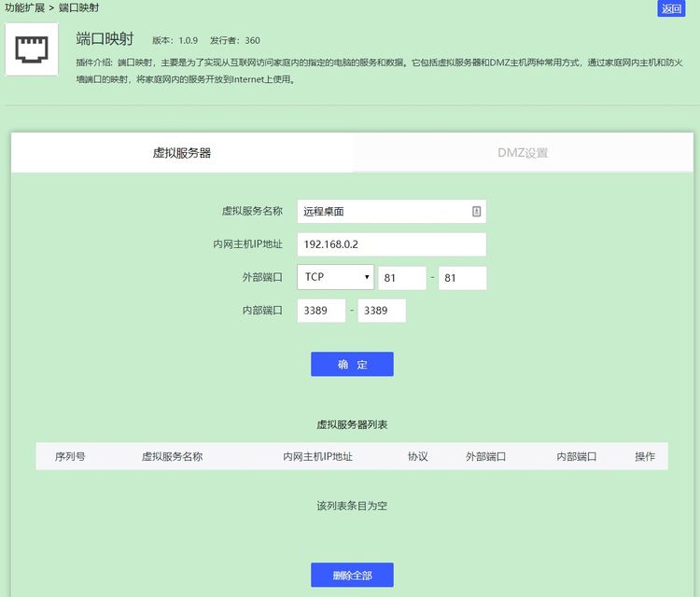Focus the 虚拟服务名称 input field
The image size is (700, 597).
click(x=391, y=212)
